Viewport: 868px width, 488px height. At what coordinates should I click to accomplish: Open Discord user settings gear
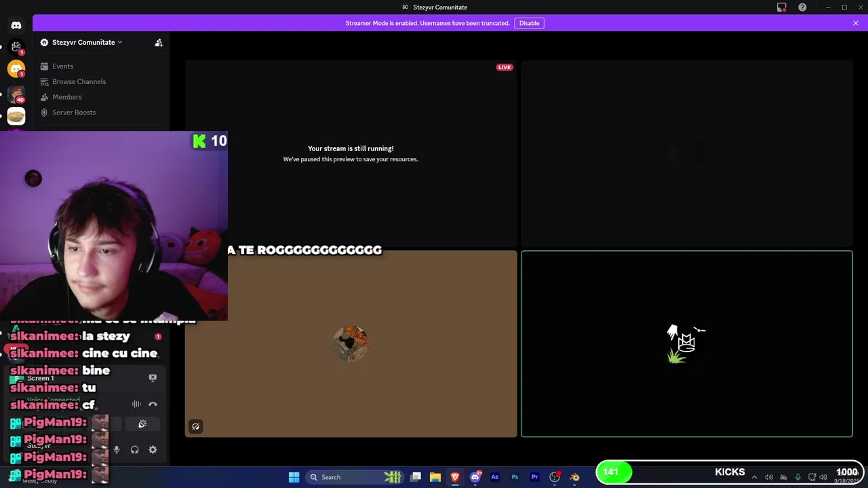tap(153, 449)
